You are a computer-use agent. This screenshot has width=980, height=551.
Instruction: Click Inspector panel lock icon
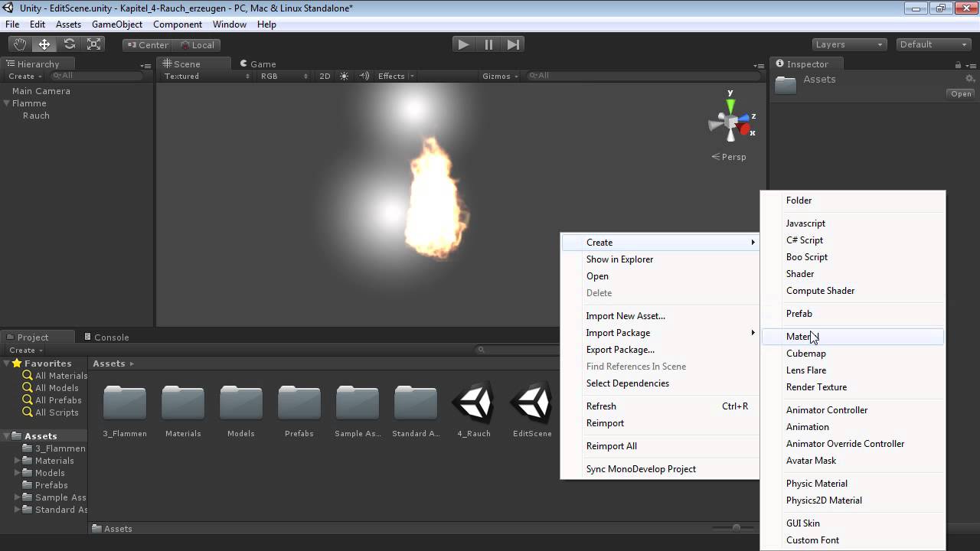click(x=958, y=64)
